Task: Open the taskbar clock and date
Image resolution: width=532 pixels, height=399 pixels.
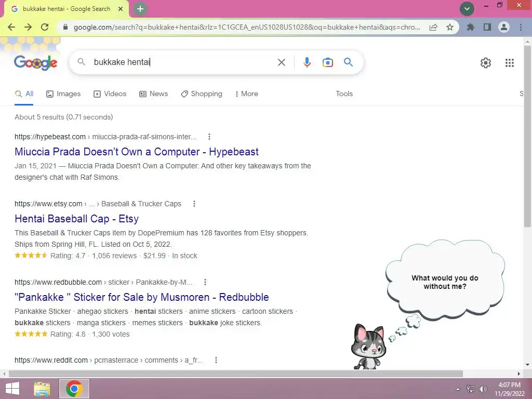Action: click(x=509, y=389)
